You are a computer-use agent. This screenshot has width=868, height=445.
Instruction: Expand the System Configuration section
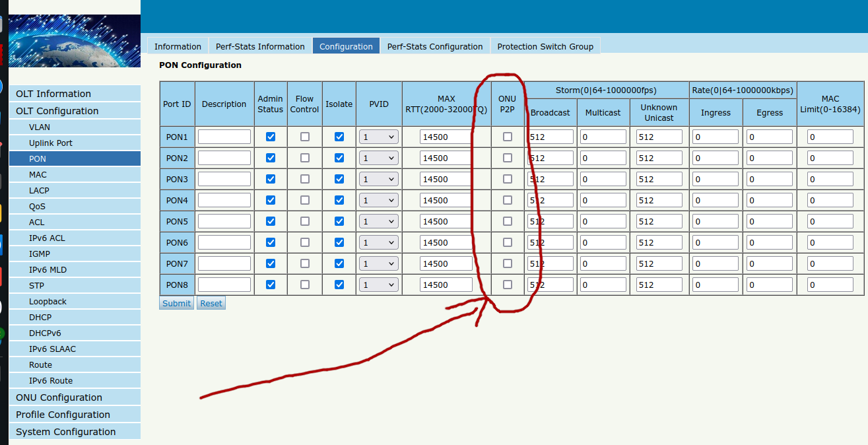(x=65, y=432)
